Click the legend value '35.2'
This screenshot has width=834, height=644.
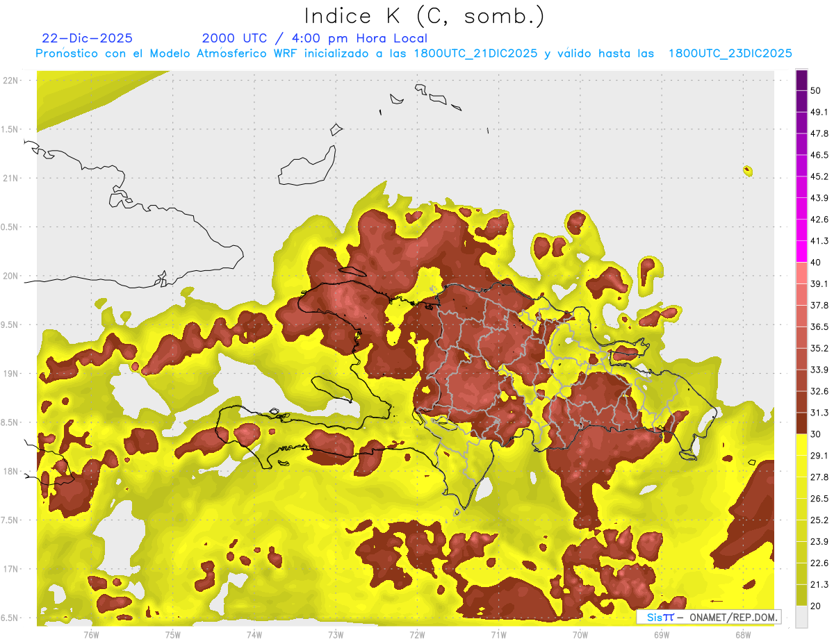[x=819, y=348]
